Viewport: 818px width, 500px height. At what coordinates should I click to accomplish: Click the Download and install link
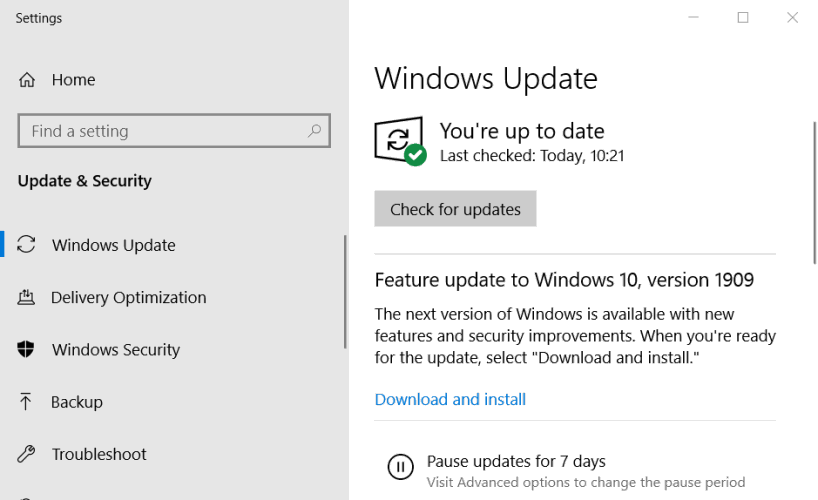pyautogui.click(x=450, y=399)
